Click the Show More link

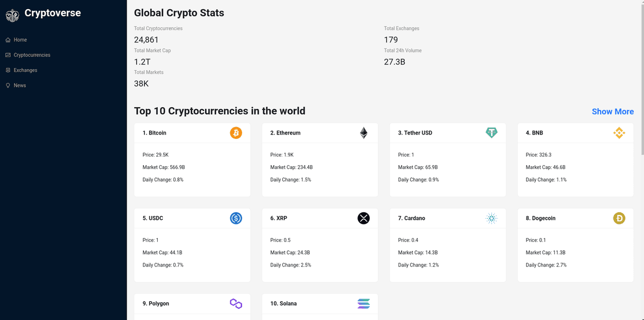[x=613, y=111]
